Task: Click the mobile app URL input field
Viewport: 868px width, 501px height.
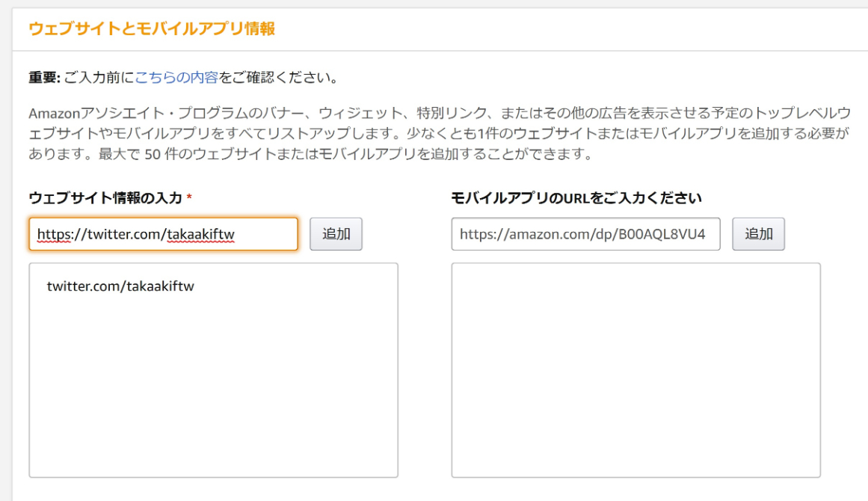Action: (585, 234)
